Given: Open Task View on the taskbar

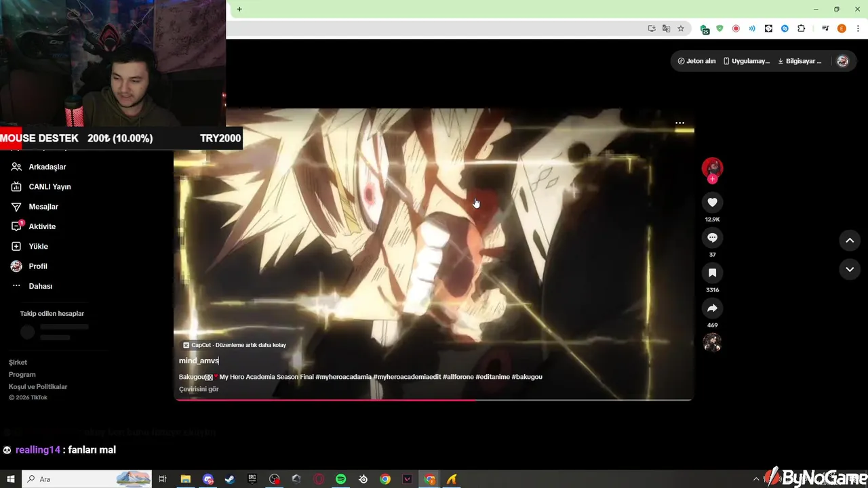Looking at the screenshot, I should 163,479.
